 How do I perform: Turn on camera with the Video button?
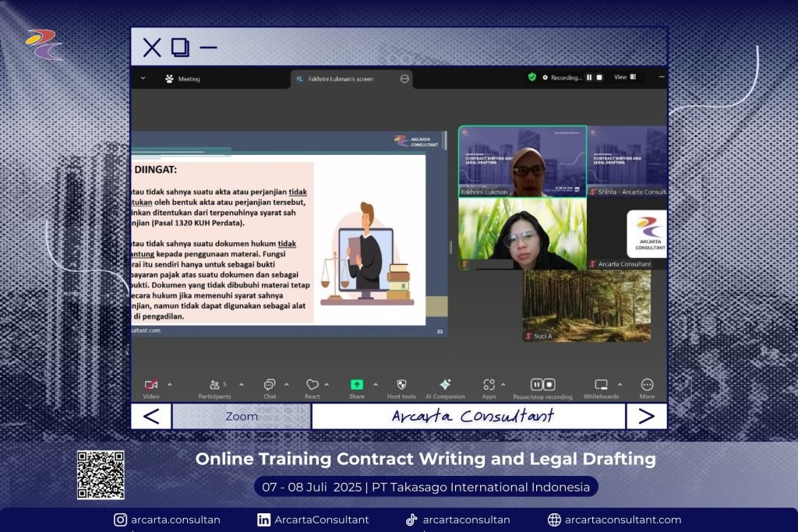(x=151, y=385)
